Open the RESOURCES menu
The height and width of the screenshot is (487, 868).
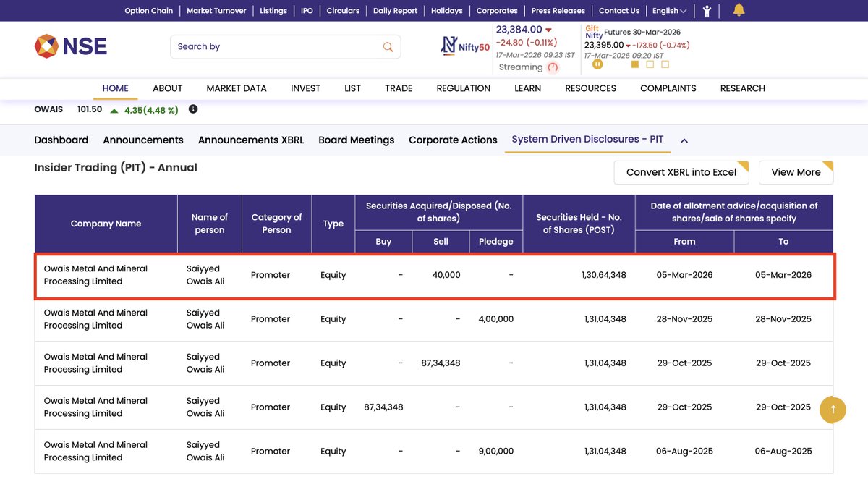(591, 88)
